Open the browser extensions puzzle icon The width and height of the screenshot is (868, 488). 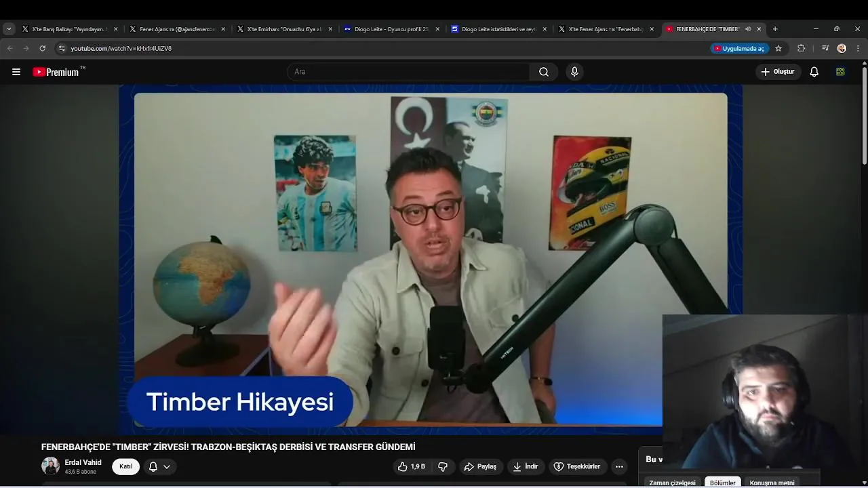click(801, 48)
